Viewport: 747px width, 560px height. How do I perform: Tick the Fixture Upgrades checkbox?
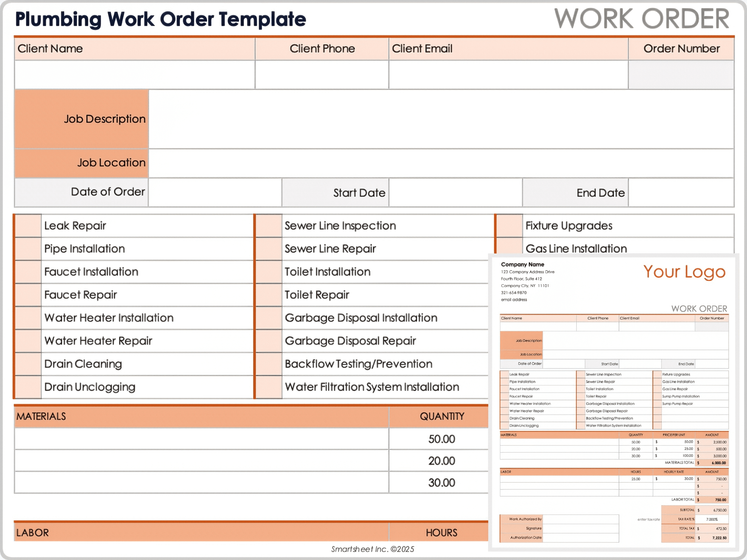(x=510, y=226)
